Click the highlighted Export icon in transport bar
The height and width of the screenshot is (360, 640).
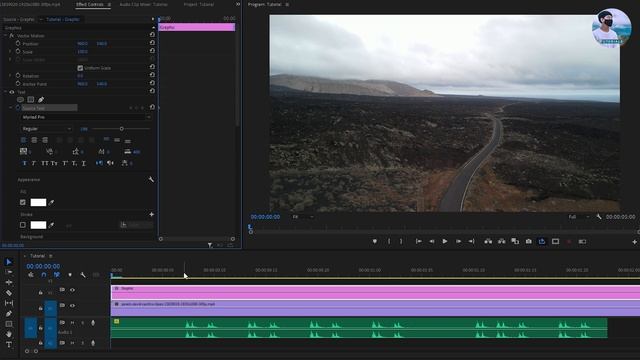coord(542,242)
